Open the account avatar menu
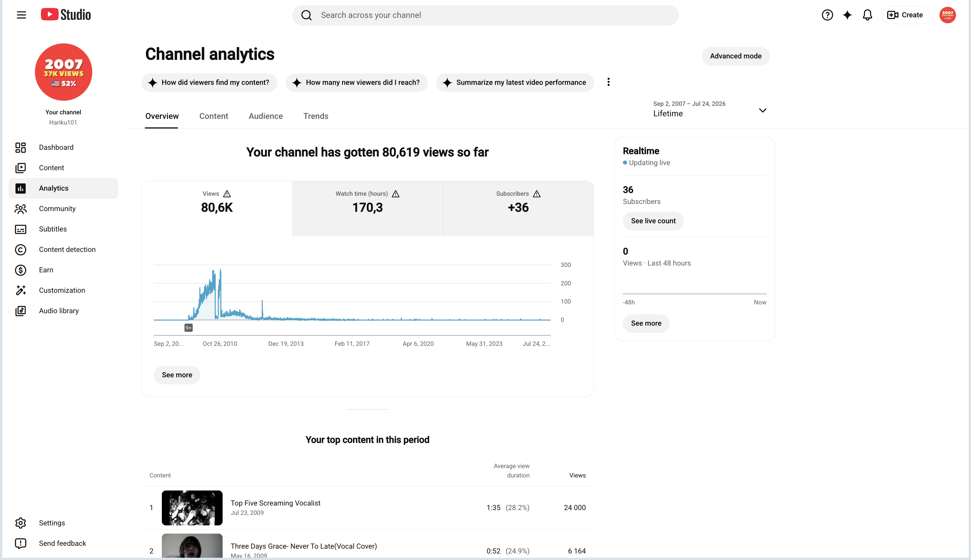This screenshot has height=560, width=971. coord(947,15)
